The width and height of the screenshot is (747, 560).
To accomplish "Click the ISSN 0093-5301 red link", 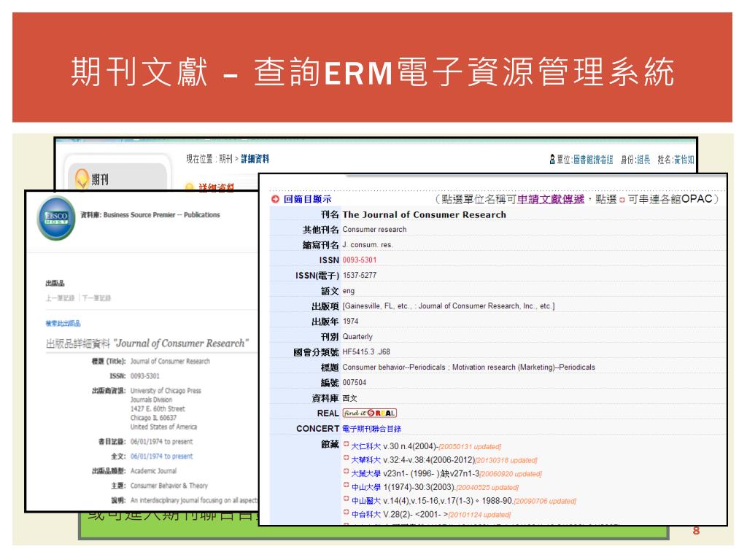I will [x=359, y=260].
